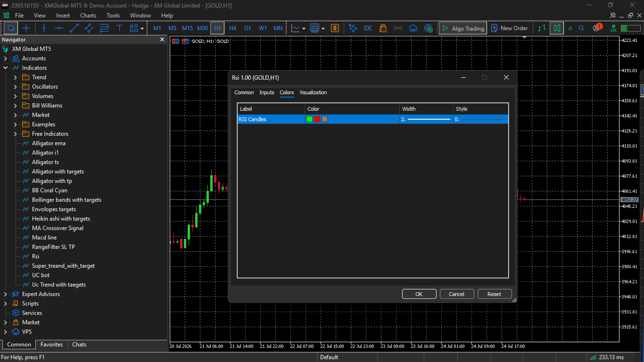Open the RSI Candles style selector

coord(481,119)
